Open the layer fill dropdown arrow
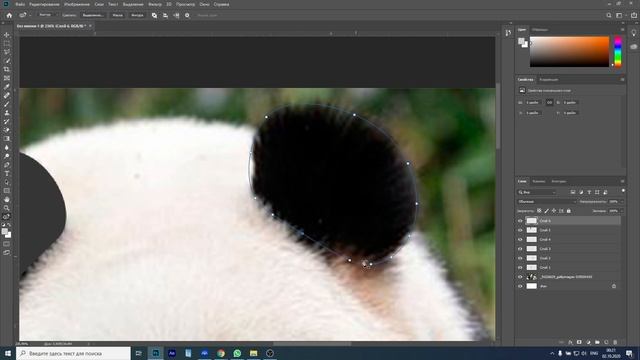 coord(622,211)
